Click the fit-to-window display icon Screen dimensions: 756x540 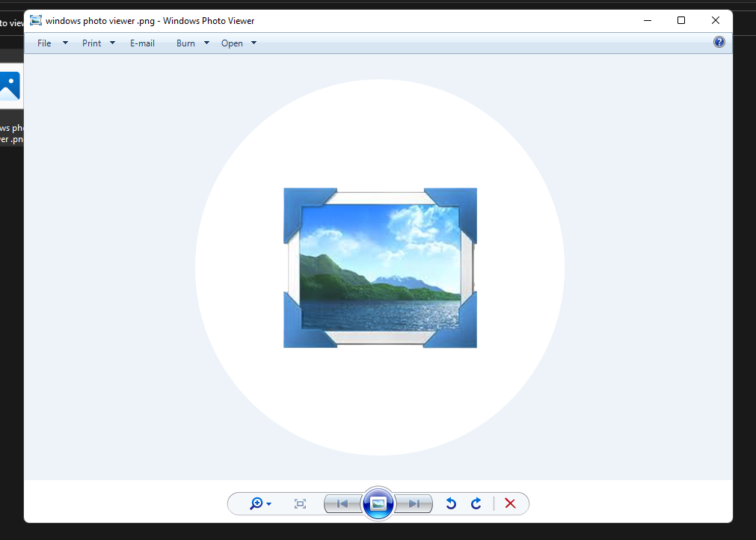(x=300, y=503)
